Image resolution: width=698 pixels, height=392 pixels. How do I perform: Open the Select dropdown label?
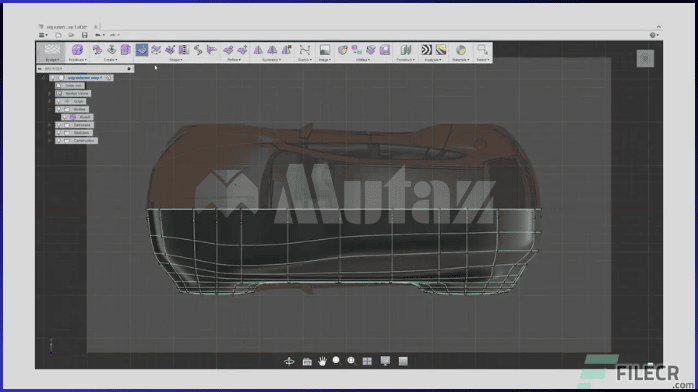(483, 60)
